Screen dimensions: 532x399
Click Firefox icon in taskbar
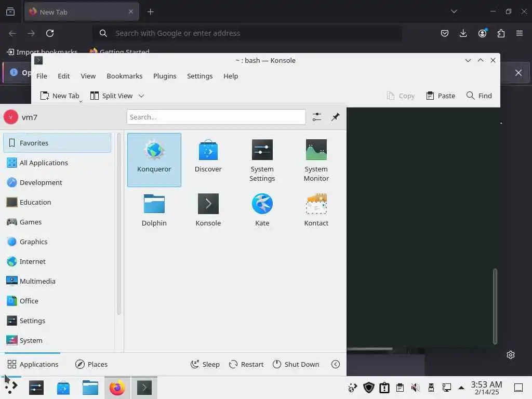(x=117, y=388)
